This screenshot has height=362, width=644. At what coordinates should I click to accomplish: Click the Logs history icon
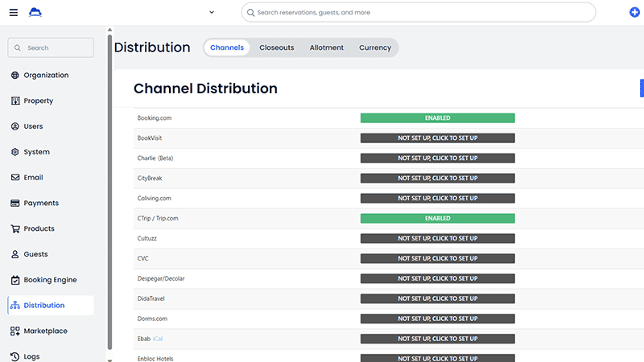[x=15, y=356]
